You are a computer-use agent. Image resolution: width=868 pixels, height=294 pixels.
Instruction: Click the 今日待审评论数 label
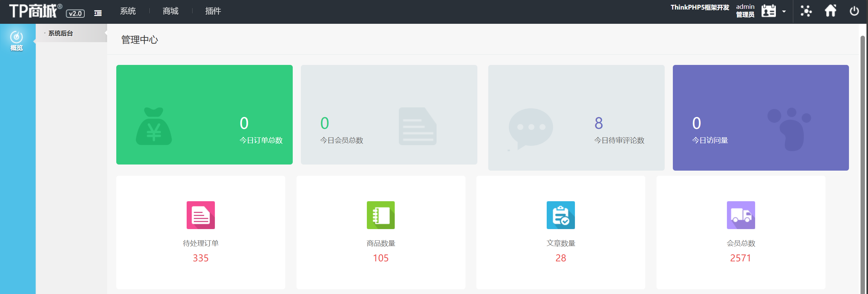pyautogui.click(x=619, y=140)
